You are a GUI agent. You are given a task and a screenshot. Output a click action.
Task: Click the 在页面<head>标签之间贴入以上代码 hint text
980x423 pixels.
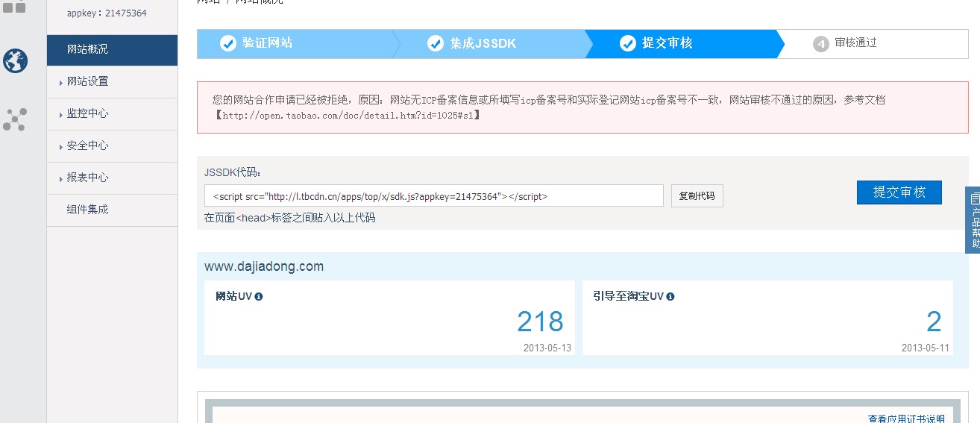[x=289, y=218]
